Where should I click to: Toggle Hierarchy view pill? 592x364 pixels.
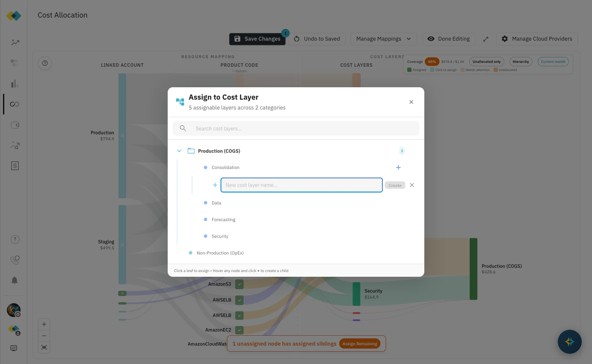point(521,62)
